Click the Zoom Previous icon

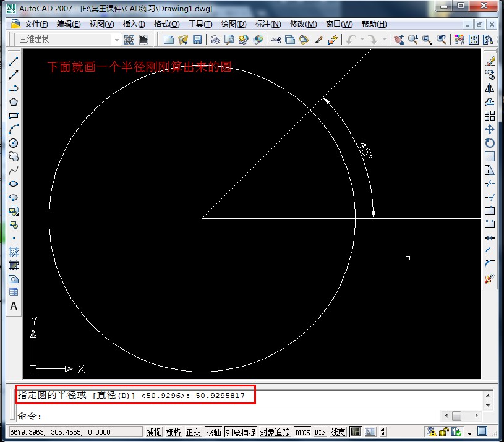442,40
